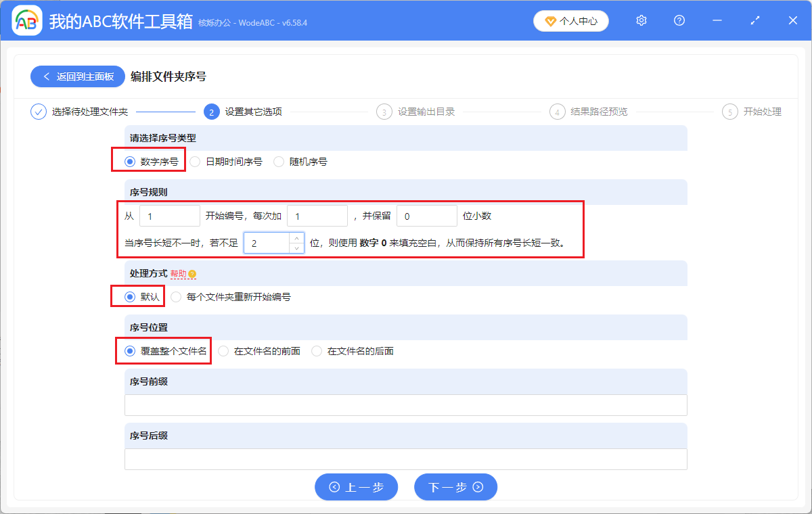
Task: Click the ABC app logo icon
Action: [x=27, y=21]
